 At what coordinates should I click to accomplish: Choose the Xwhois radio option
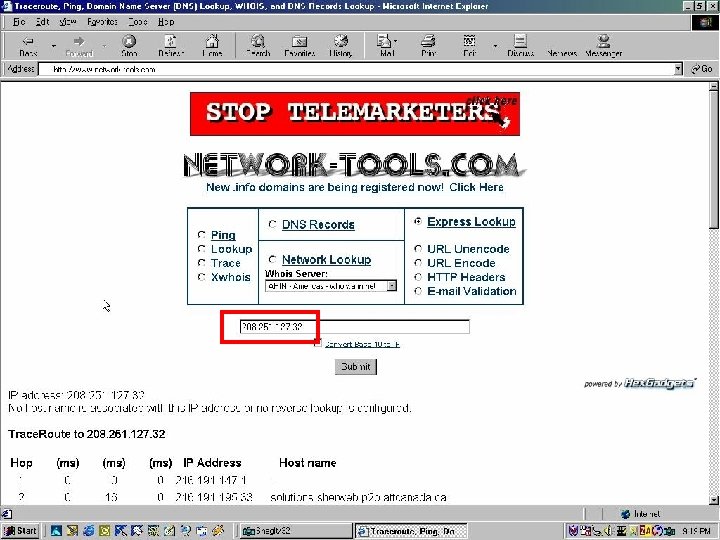point(201,277)
